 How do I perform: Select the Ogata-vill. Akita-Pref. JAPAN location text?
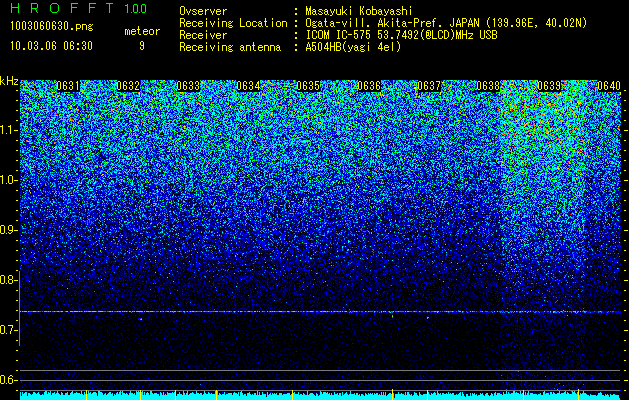pos(446,23)
